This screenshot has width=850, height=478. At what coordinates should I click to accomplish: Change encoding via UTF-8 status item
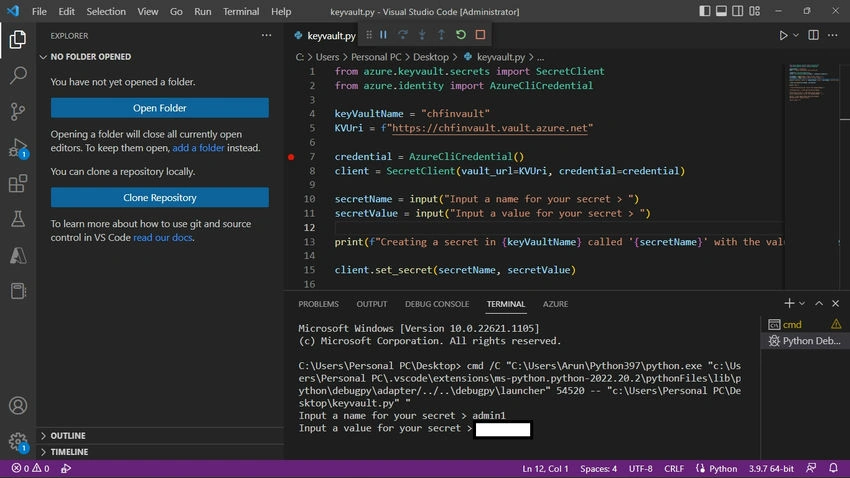click(640, 469)
